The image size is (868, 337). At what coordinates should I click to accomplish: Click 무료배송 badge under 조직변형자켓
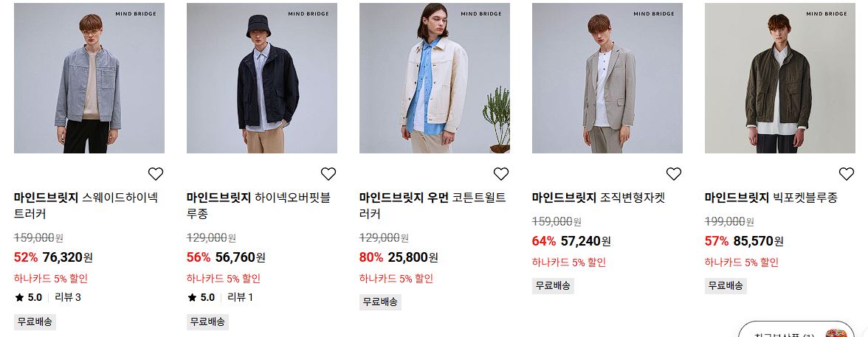553,286
